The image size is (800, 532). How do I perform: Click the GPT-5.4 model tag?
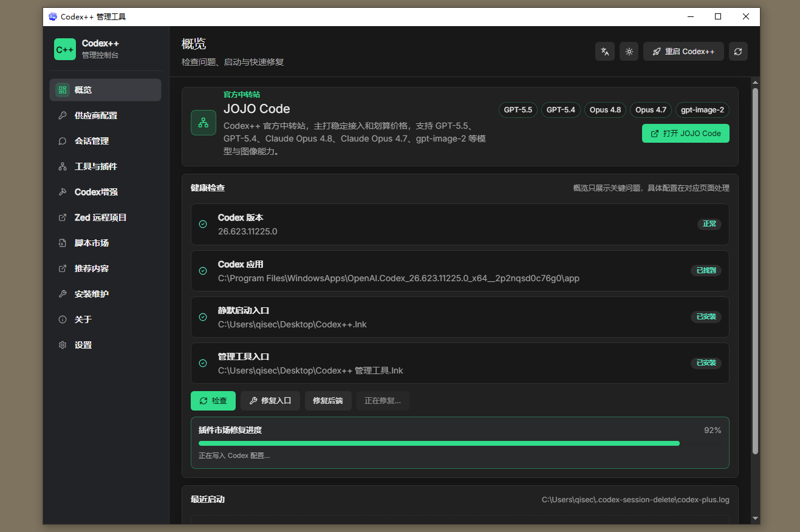coord(561,110)
